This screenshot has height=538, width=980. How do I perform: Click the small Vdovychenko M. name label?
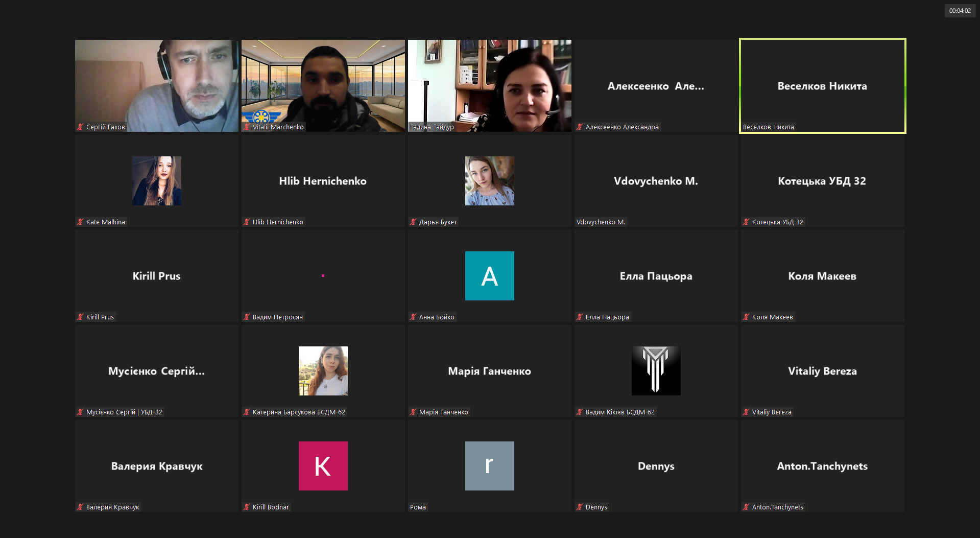point(601,222)
